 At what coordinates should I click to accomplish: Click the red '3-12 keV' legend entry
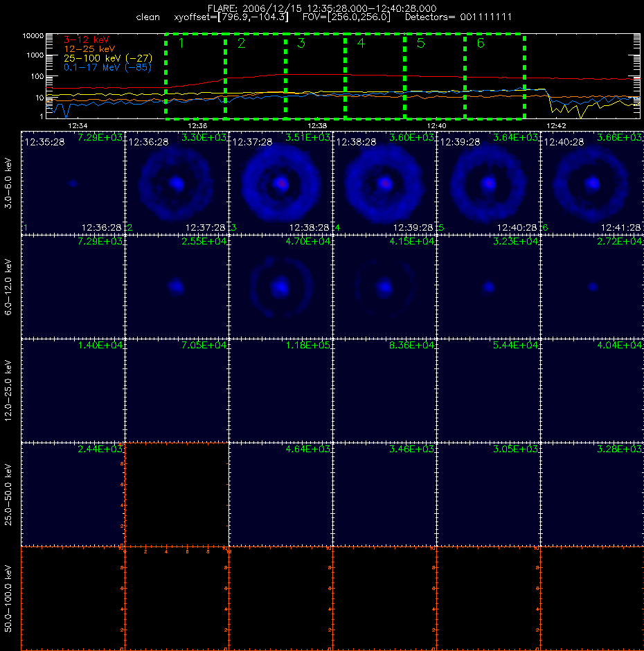pyautogui.click(x=87, y=40)
